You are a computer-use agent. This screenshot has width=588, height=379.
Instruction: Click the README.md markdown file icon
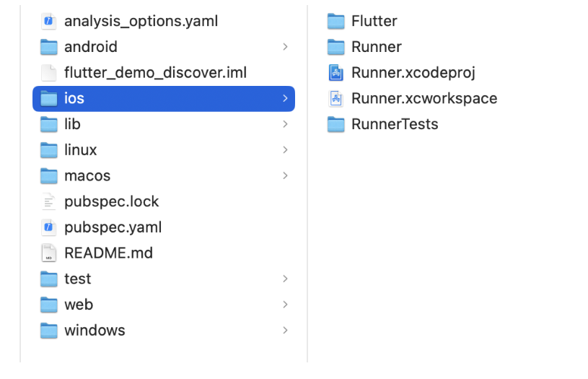pyautogui.click(x=48, y=253)
